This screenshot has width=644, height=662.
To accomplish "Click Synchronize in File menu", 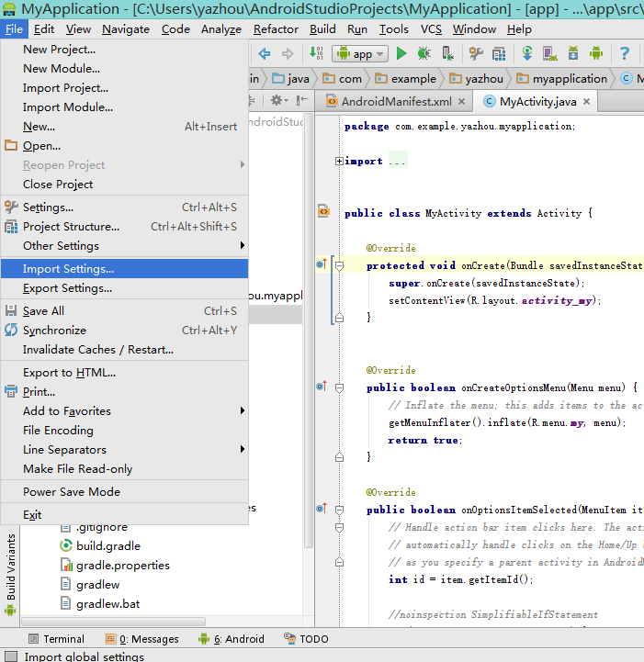I will tap(124, 331).
